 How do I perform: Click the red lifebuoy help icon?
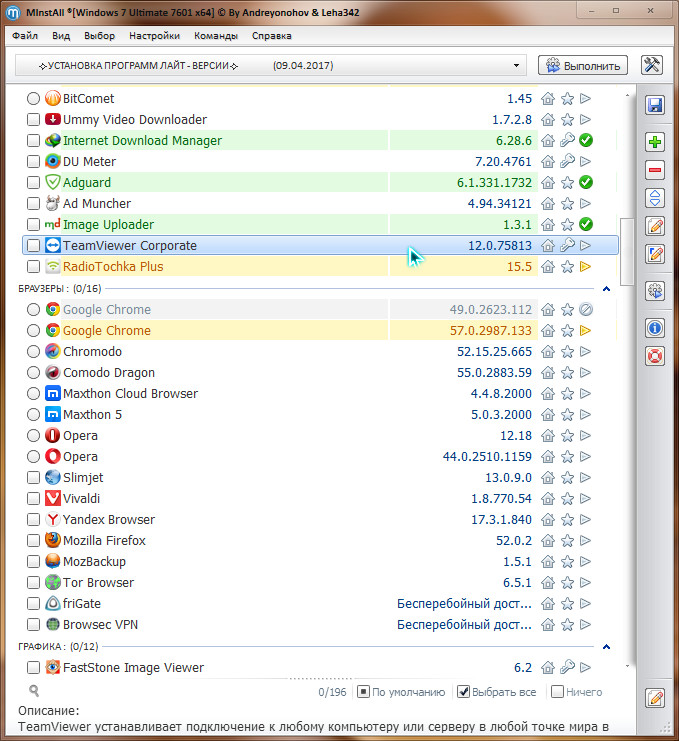coord(655,356)
